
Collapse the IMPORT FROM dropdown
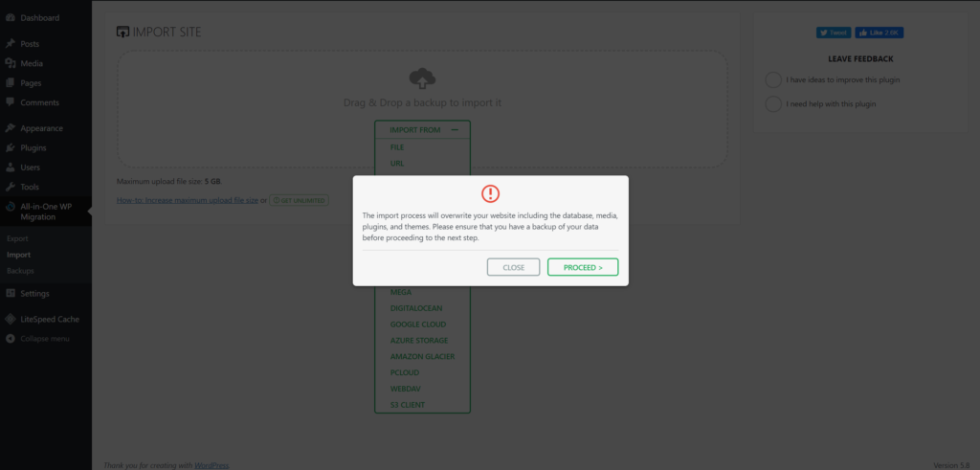(x=422, y=130)
